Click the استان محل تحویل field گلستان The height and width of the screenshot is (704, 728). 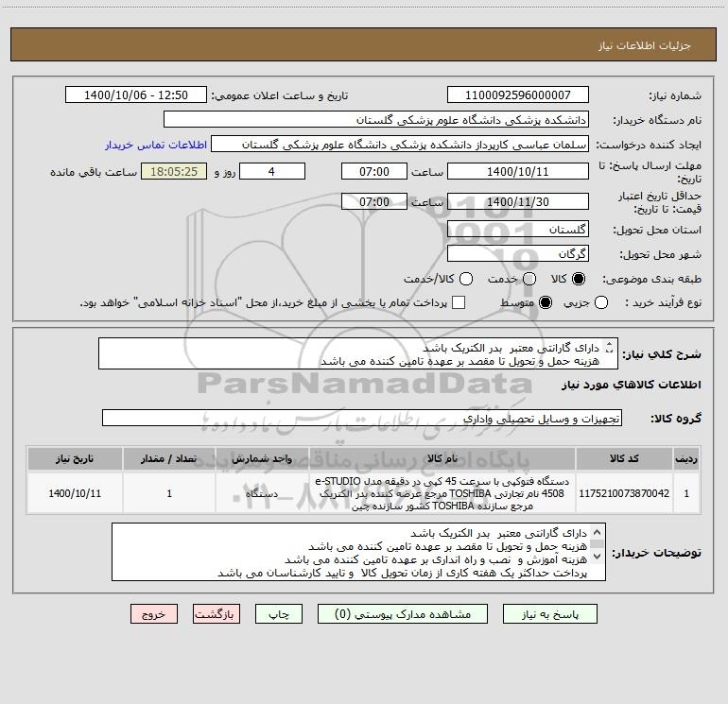tap(518, 230)
